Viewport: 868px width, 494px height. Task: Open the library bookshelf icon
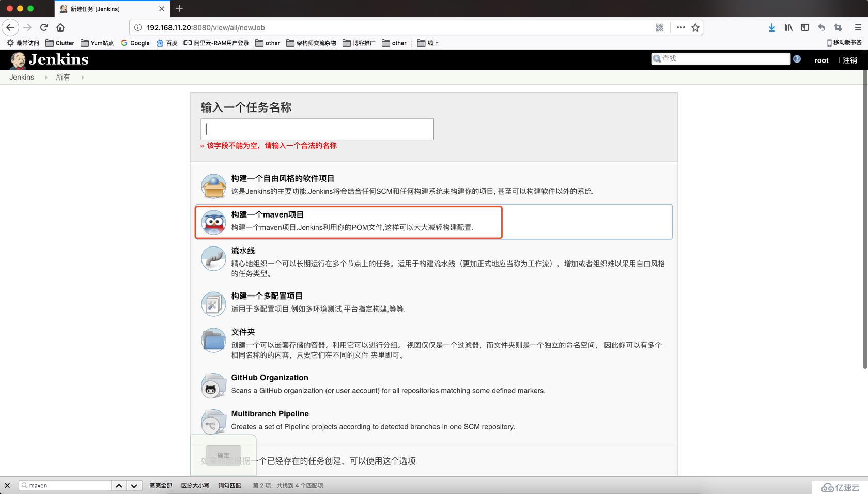click(788, 27)
